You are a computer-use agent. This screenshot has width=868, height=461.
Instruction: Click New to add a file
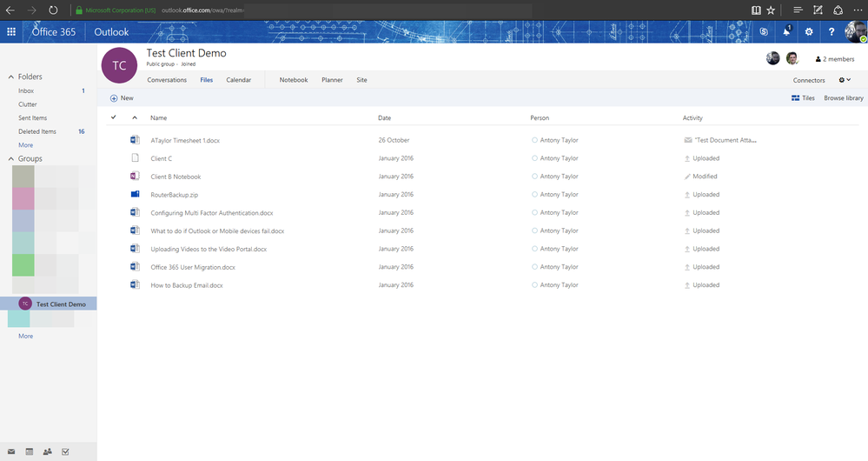coord(122,98)
